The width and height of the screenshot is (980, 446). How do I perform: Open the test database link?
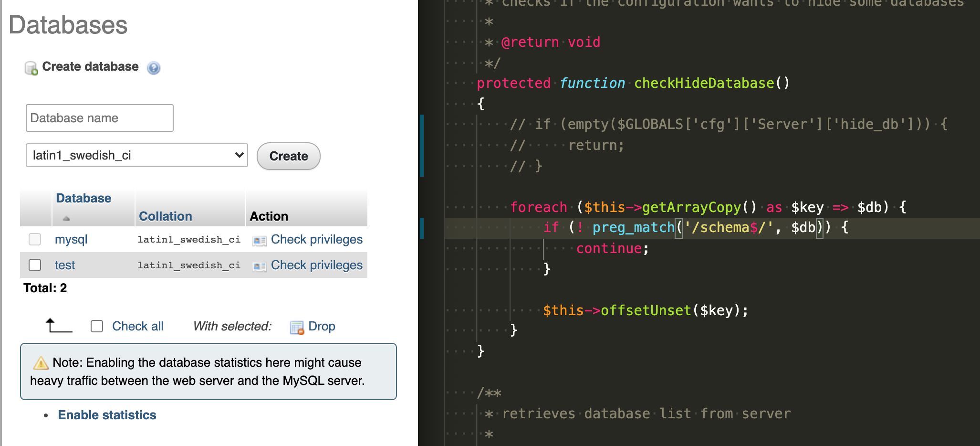click(64, 265)
